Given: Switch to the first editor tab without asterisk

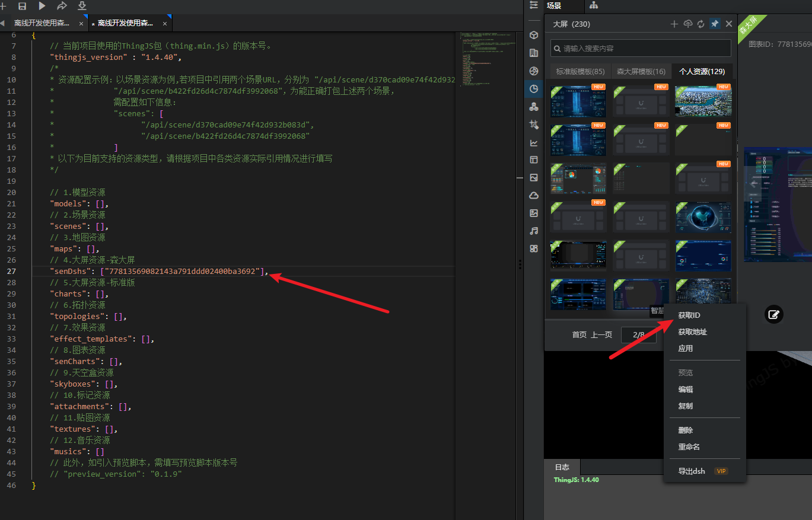Looking at the screenshot, I should (x=46, y=23).
